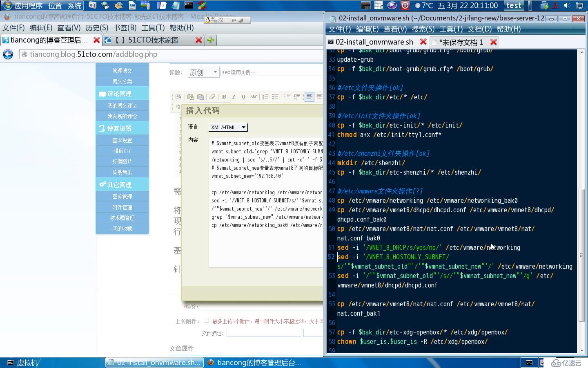This screenshot has width=588, height=368.
Task: Open 管理博文 sidebar link
Action: [x=122, y=71]
